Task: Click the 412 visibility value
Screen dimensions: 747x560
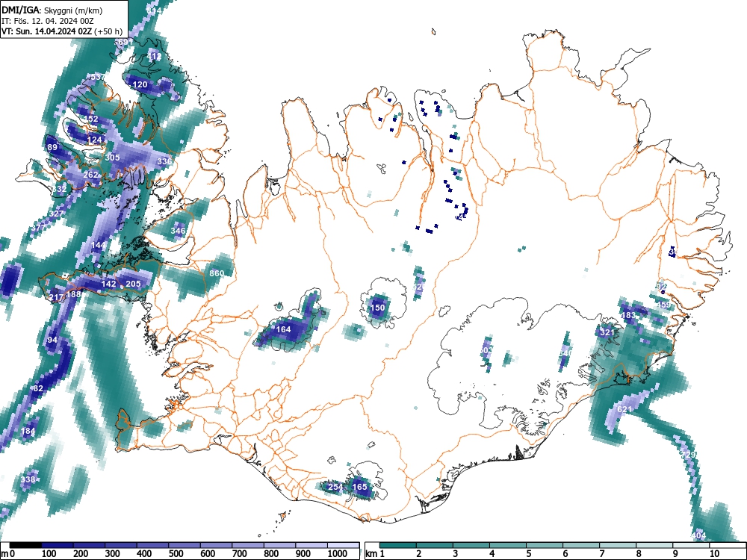Action: click(x=155, y=56)
